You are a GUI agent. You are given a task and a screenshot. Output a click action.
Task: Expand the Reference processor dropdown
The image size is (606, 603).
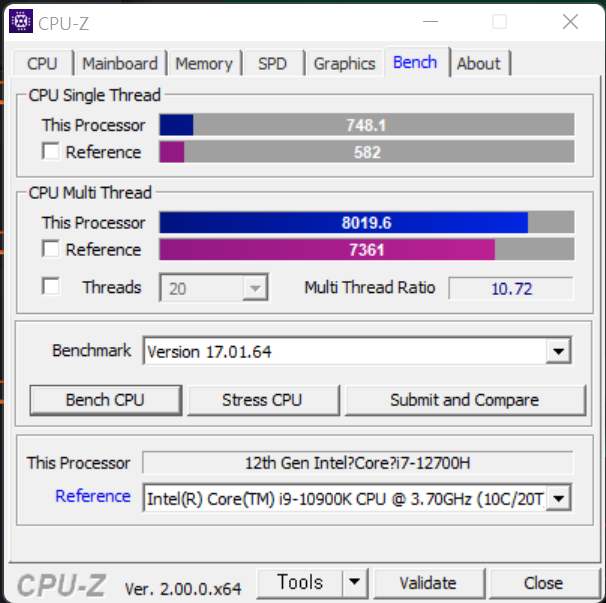[x=558, y=498]
